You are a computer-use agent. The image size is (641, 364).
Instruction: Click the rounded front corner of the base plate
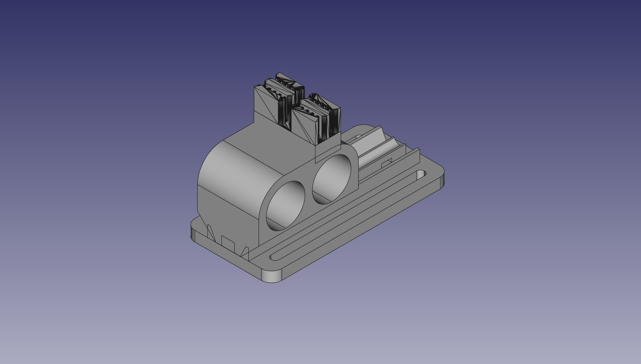pyautogui.click(x=272, y=276)
